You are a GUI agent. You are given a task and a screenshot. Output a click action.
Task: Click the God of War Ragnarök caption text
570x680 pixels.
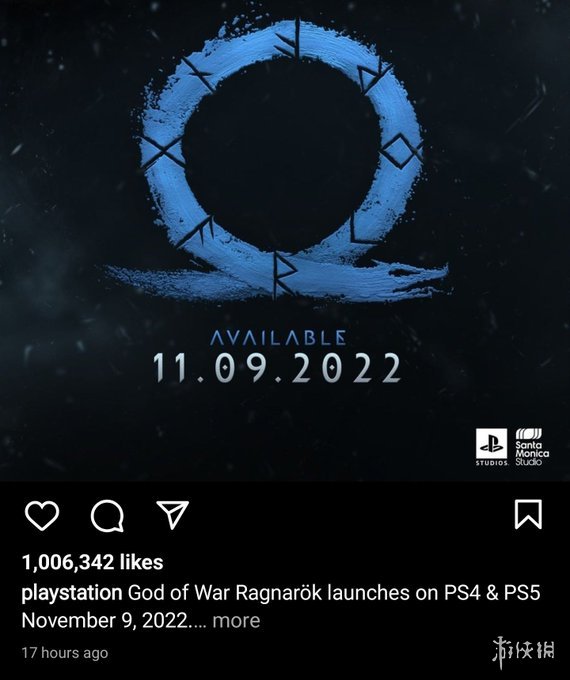(225, 593)
